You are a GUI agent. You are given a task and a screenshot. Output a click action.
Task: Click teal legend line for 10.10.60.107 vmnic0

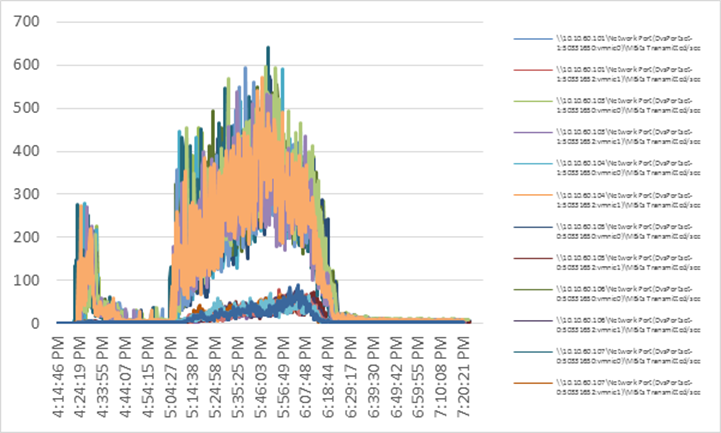point(533,352)
